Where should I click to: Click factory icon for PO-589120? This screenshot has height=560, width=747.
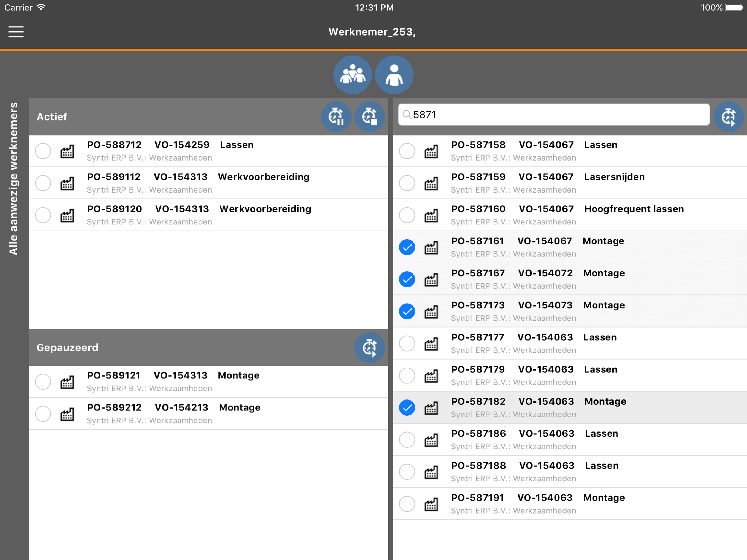click(x=67, y=215)
